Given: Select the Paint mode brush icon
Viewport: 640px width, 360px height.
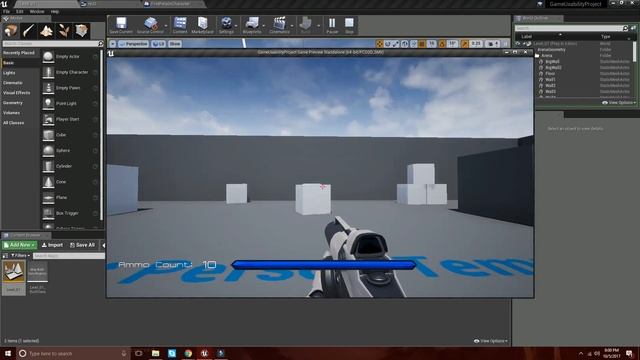Looking at the screenshot, I should pos(29,31).
